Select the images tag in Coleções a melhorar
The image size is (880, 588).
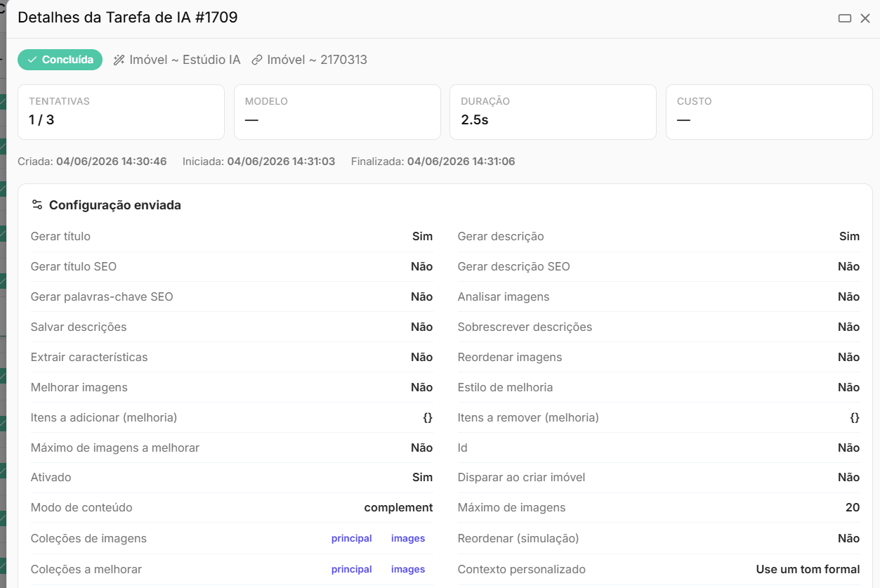tap(408, 570)
